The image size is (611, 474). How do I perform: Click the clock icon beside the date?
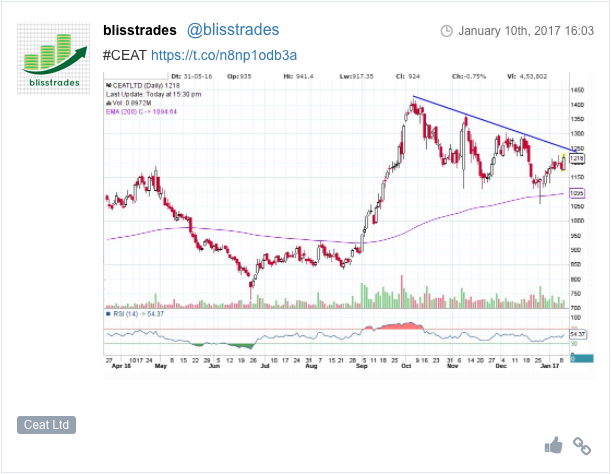tap(447, 31)
